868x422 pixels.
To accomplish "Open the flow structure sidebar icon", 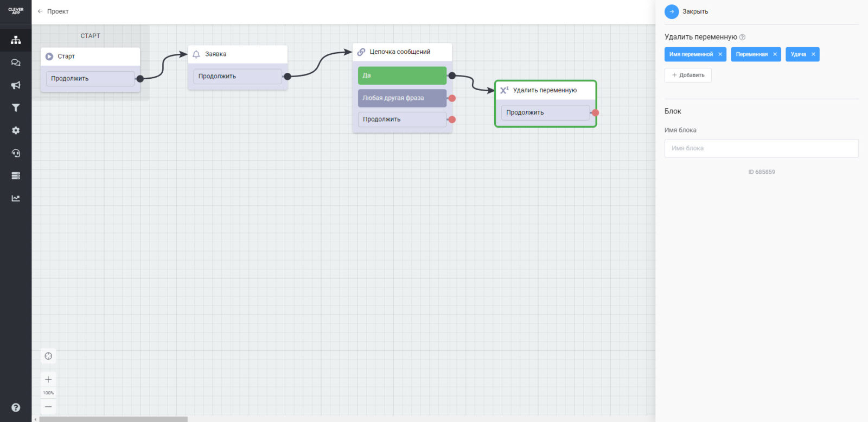I will (x=16, y=40).
